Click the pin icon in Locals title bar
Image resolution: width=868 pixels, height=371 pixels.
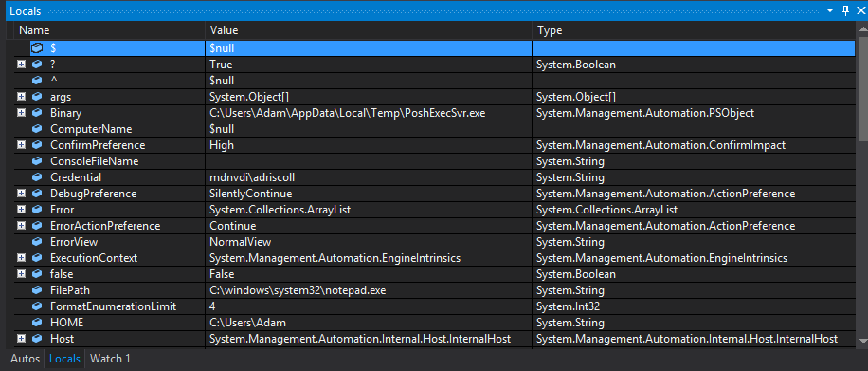[x=846, y=10]
